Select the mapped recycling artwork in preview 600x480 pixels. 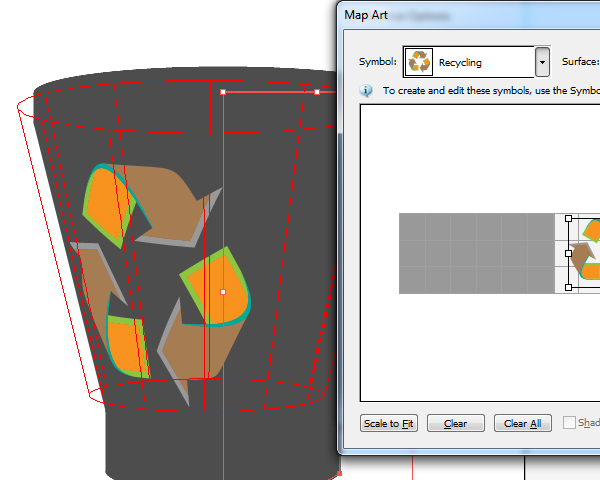click(586, 253)
